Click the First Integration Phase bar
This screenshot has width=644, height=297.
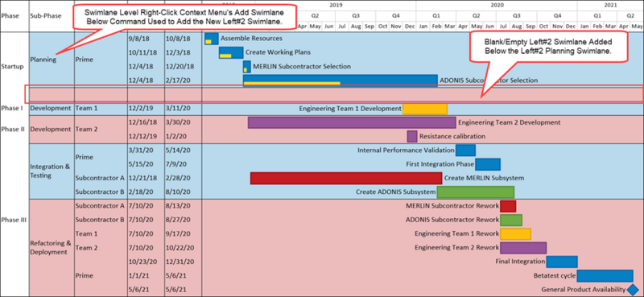pyautogui.click(x=488, y=164)
